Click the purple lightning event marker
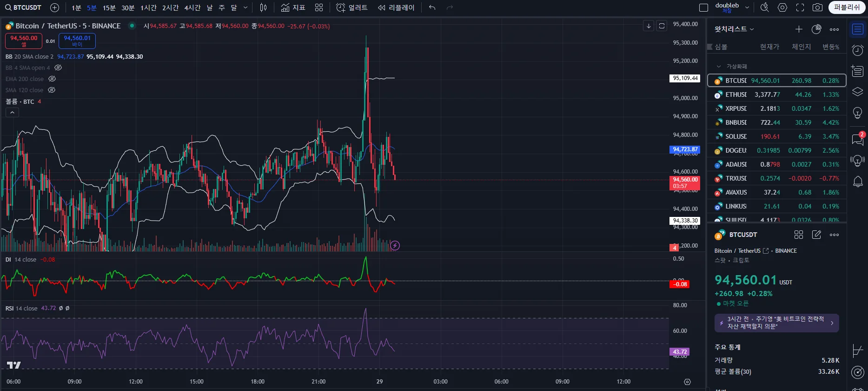 click(395, 245)
